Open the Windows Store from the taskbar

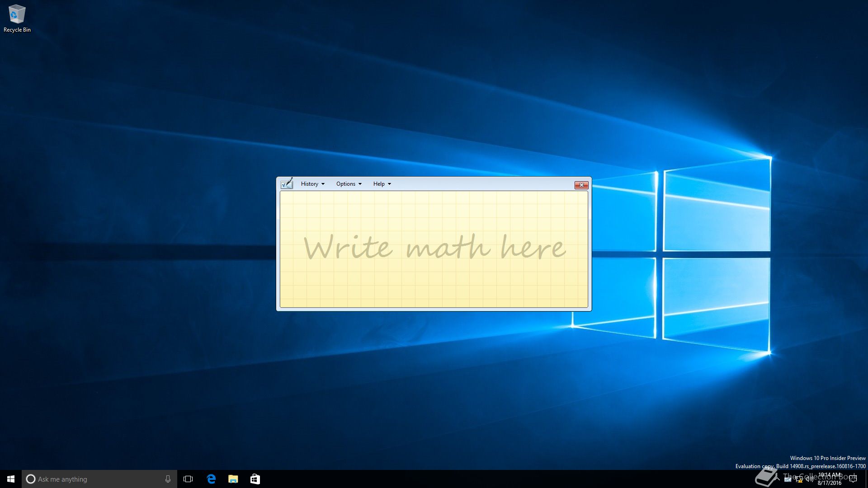(x=255, y=479)
